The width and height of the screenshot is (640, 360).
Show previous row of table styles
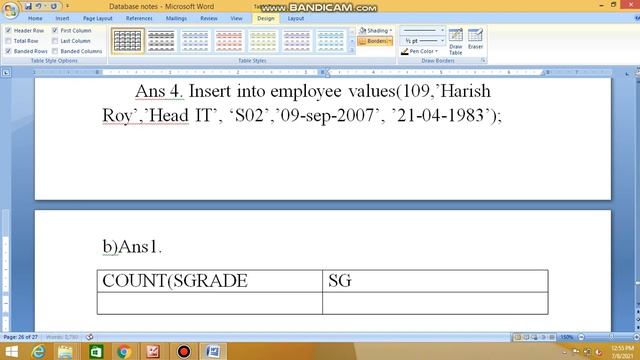[x=352, y=32]
